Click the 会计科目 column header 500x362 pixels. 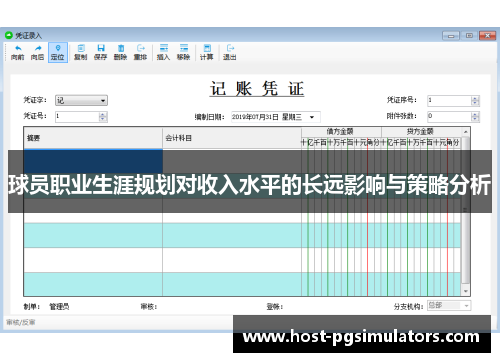232,138
